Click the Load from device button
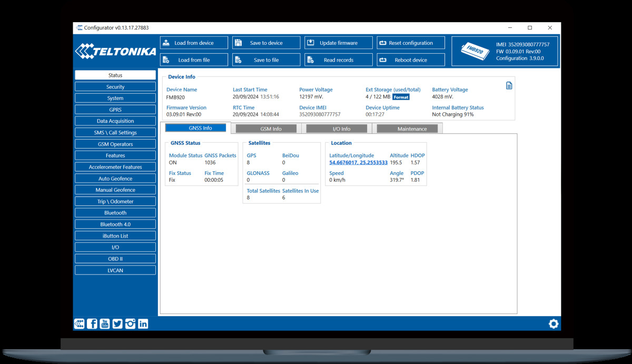 pyautogui.click(x=194, y=43)
